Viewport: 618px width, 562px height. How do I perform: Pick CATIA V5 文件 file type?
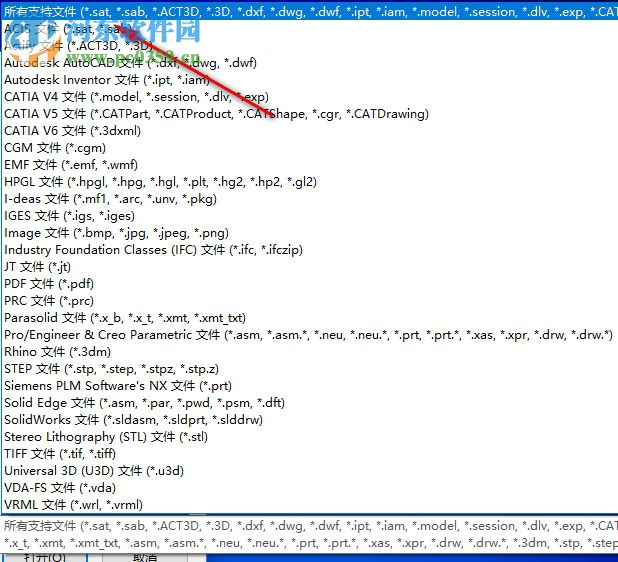coord(310,114)
